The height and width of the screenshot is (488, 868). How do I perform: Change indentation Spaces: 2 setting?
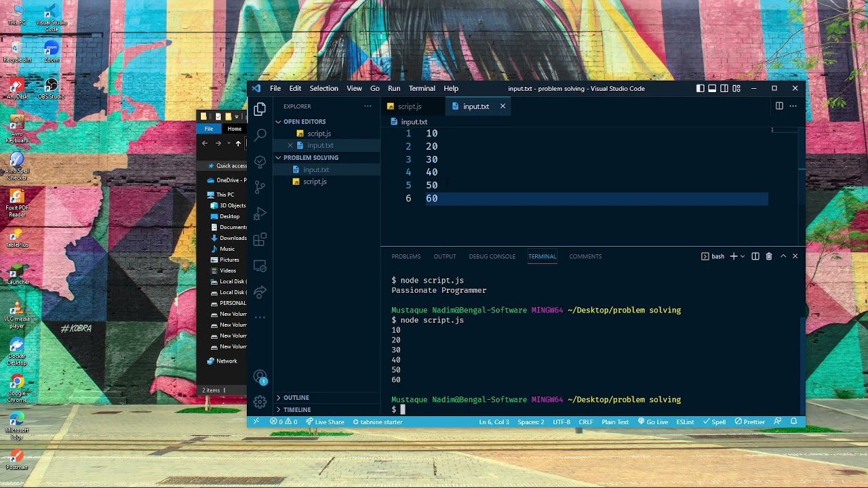531,422
